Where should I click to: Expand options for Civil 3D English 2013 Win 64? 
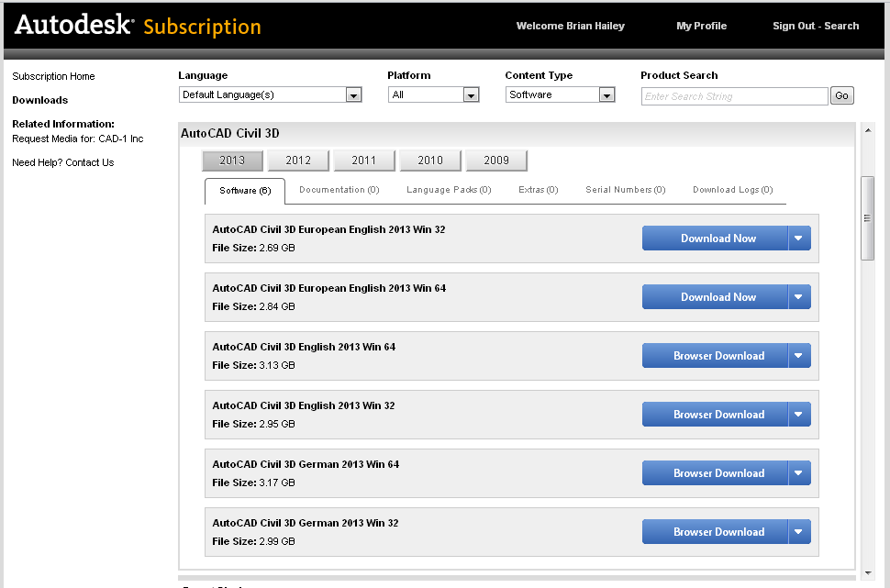pyautogui.click(x=798, y=356)
